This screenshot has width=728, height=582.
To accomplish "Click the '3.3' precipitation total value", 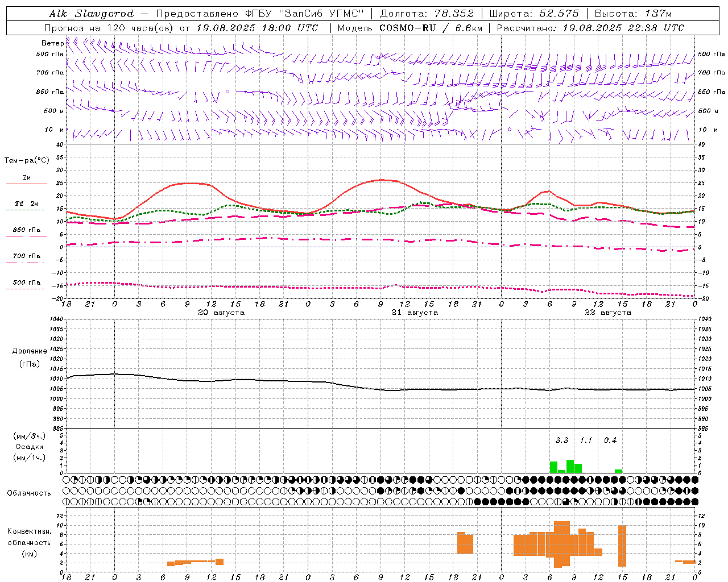I will point(562,440).
